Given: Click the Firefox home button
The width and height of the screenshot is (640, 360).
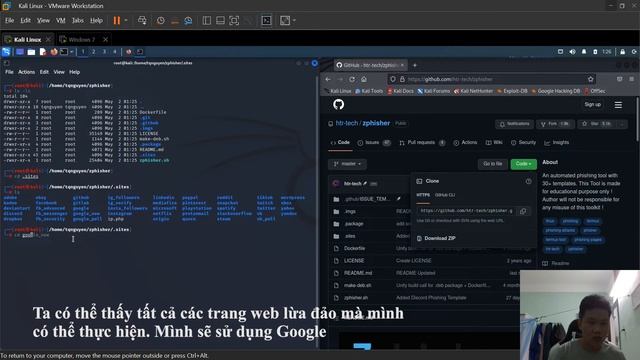Looking at the screenshot, I should [364, 79].
